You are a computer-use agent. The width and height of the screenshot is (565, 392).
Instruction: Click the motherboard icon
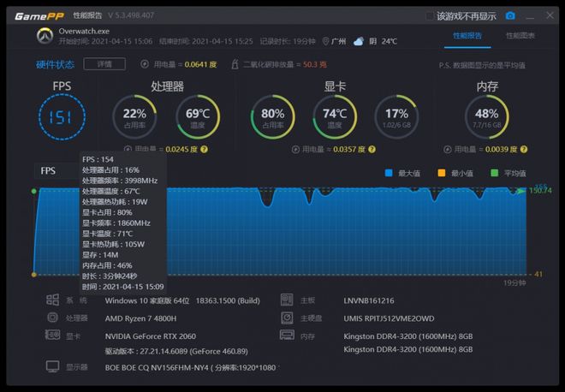[x=287, y=300]
